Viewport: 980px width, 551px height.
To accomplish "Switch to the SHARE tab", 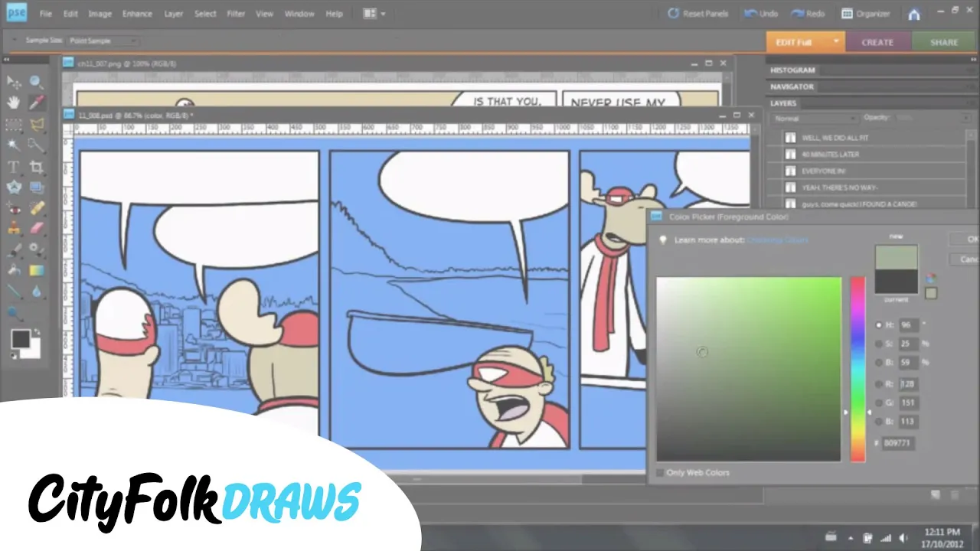I will click(944, 42).
